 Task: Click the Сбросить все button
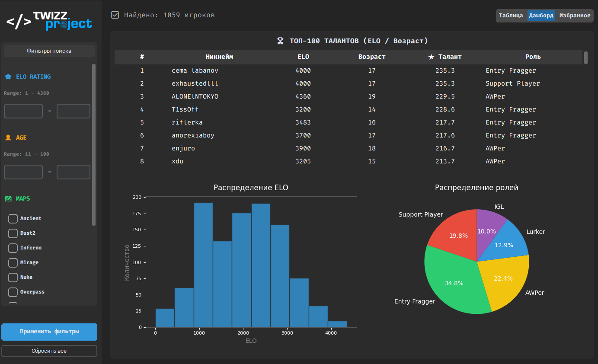(x=49, y=351)
